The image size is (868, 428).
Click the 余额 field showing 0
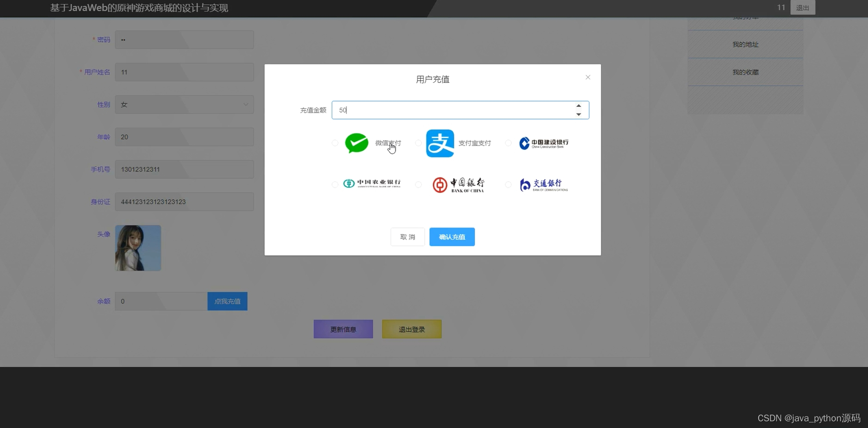161,301
